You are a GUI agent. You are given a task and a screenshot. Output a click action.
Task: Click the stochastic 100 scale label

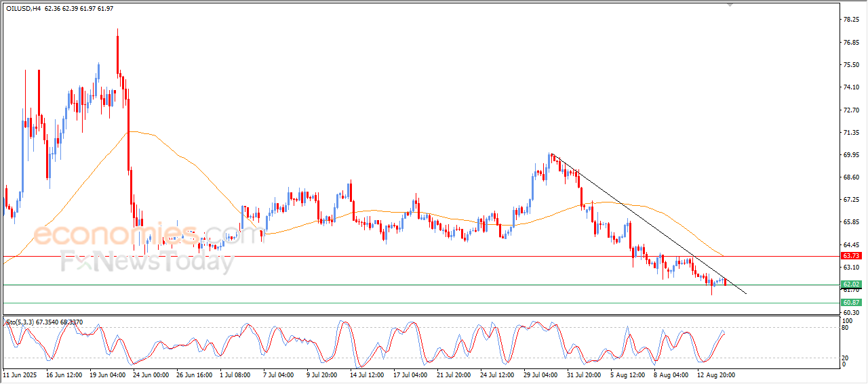[x=846, y=320]
